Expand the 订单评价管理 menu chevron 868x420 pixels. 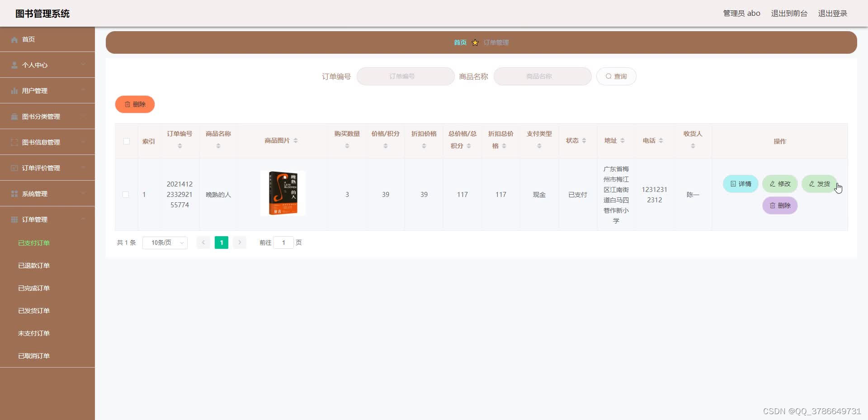83,168
